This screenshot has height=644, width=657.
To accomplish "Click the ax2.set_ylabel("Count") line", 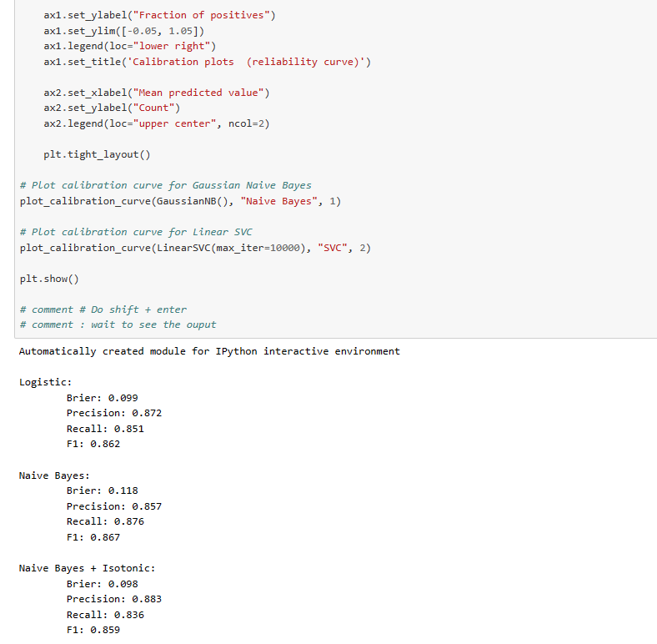I will pos(112,108).
